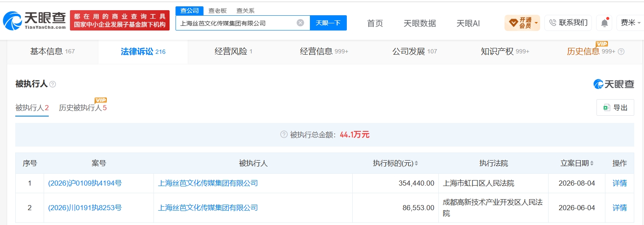
Task: Click the red promotional banner
Action: [x=120, y=20]
